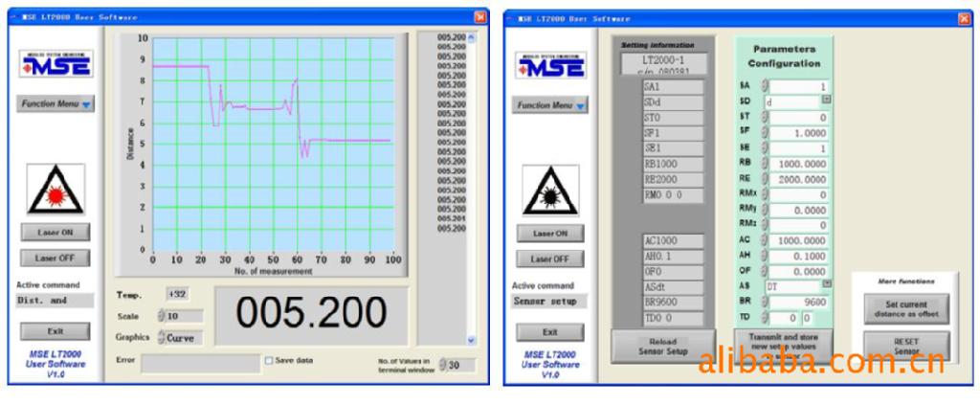Expand the AS parameter dropdown showing DT
The image size is (980, 405).
click(x=826, y=284)
